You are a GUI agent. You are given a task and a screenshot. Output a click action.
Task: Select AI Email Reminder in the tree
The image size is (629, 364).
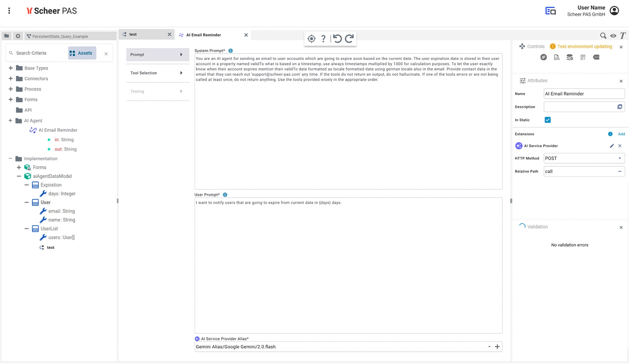pos(58,130)
